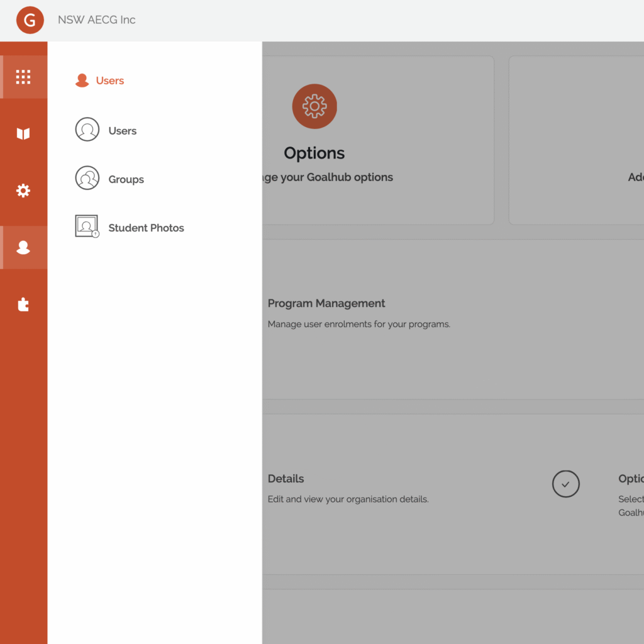Viewport: 644px width, 644px height.
Task: Click the Options gear icon on the card
Action: click(x=314, y=106)
